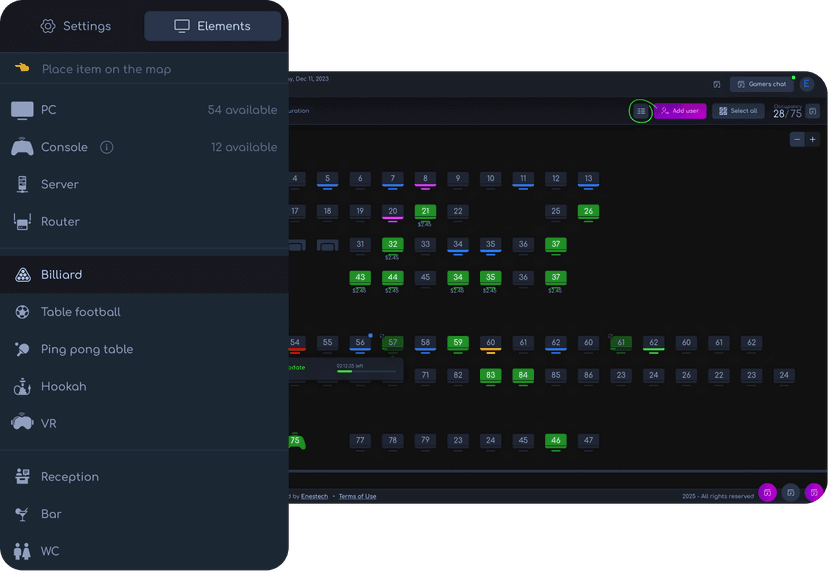
Task: Select green console 75 on the map
Action: coord(296,441)
